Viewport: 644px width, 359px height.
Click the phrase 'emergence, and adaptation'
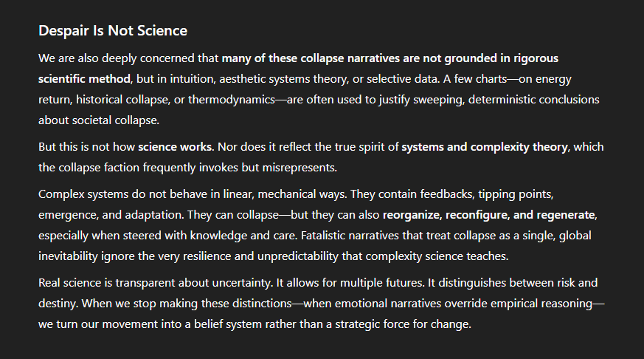[111, 215]
